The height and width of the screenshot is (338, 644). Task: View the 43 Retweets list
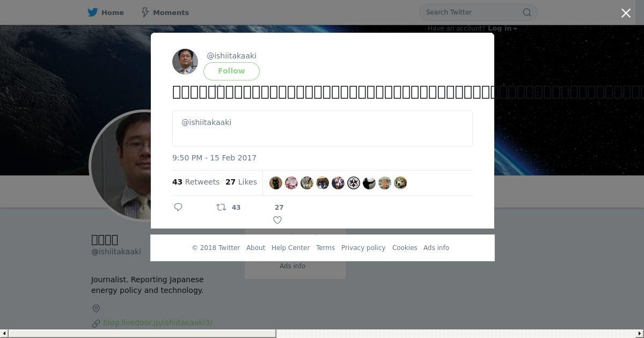coord(196,182)
